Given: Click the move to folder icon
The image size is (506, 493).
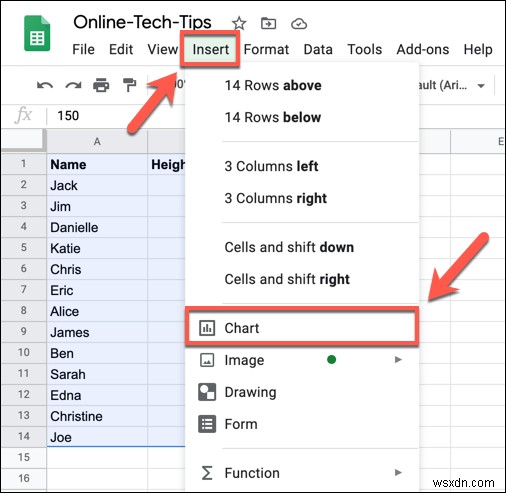Looking at the screenshot, I should (268, 24).
